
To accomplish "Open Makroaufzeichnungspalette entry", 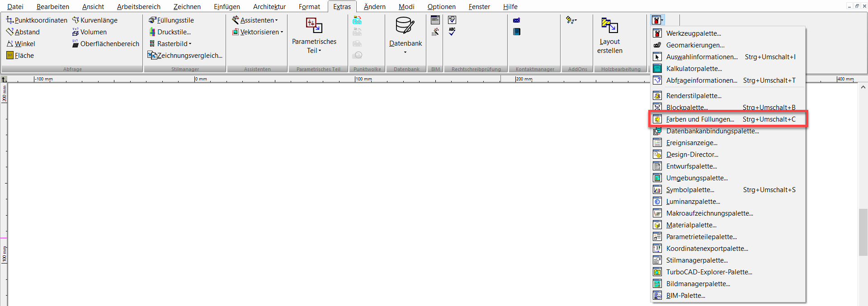I will (728, 213).
